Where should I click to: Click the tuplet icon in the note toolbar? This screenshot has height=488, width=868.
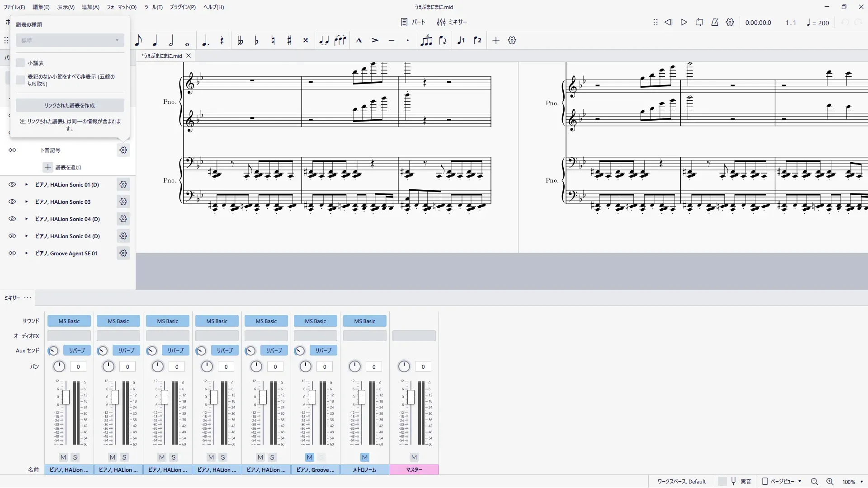coord(426,41)
